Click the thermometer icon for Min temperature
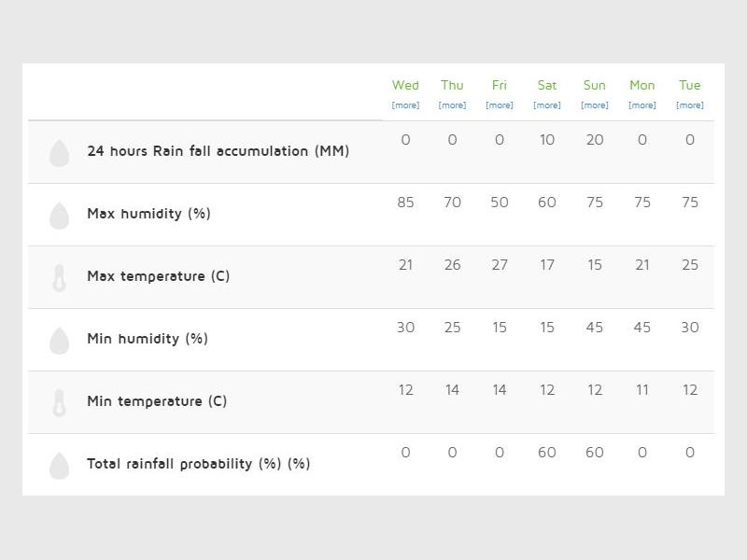The image size is (747, 560). [x=59, y=403]
